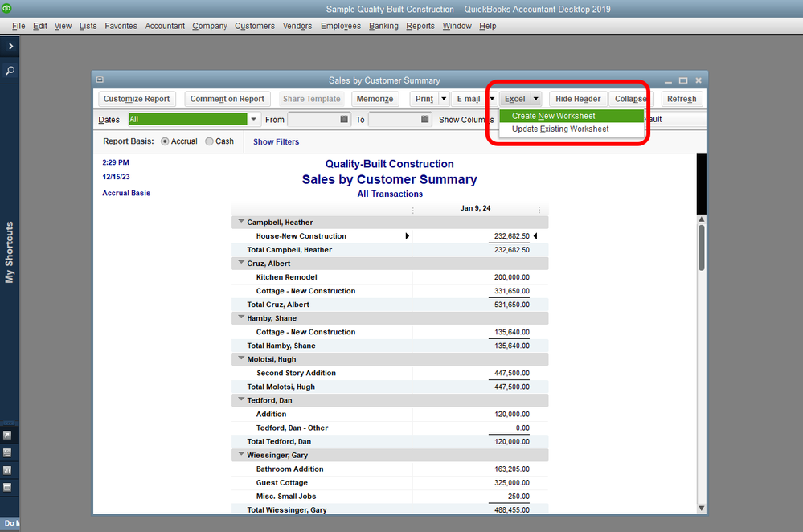The width and height of the screenshot is (803, 532).
Task: Open the Help menu
Action: coord(488,26)
